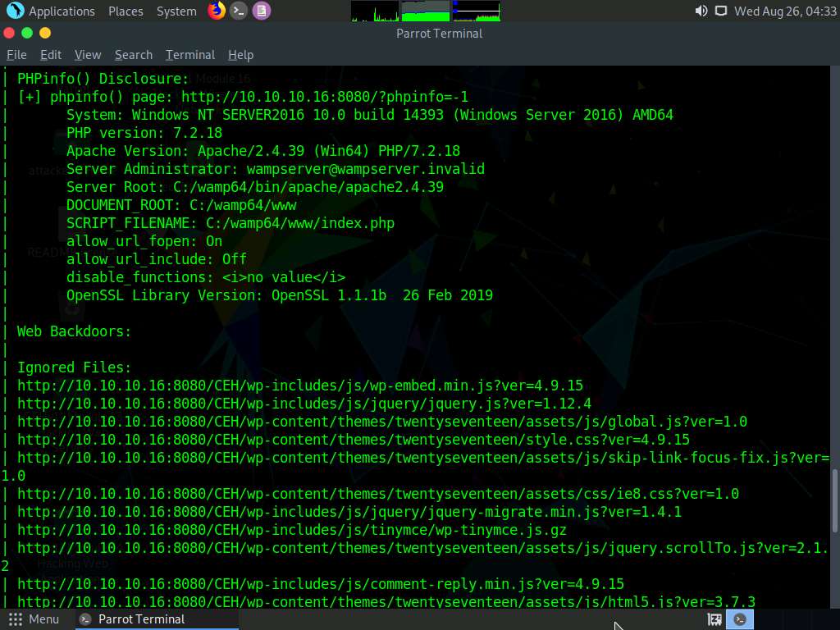
Task: Open the display/network tray icon
Action: pos(721,11)
